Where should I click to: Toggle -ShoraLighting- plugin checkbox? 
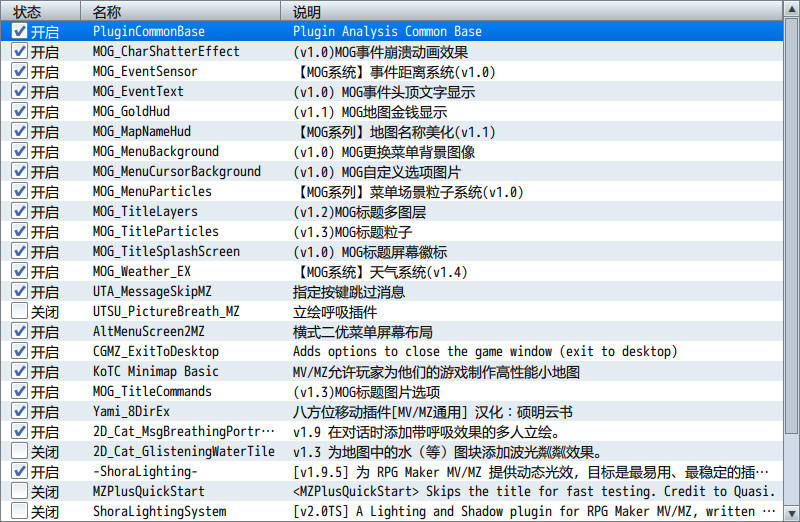click(x=19, y=471)
